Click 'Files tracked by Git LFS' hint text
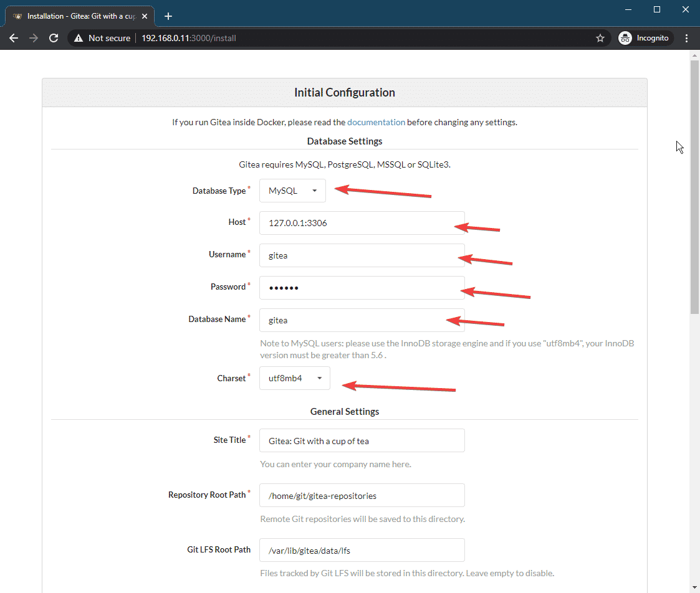This screenshot has width=700, height=593. [407, 573]
